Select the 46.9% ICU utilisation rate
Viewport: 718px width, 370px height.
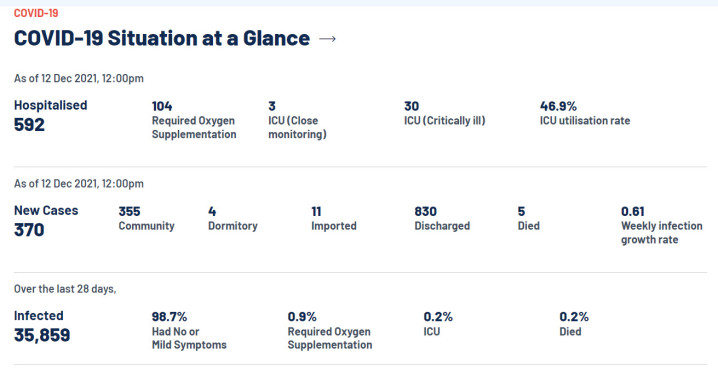[585, 114]
